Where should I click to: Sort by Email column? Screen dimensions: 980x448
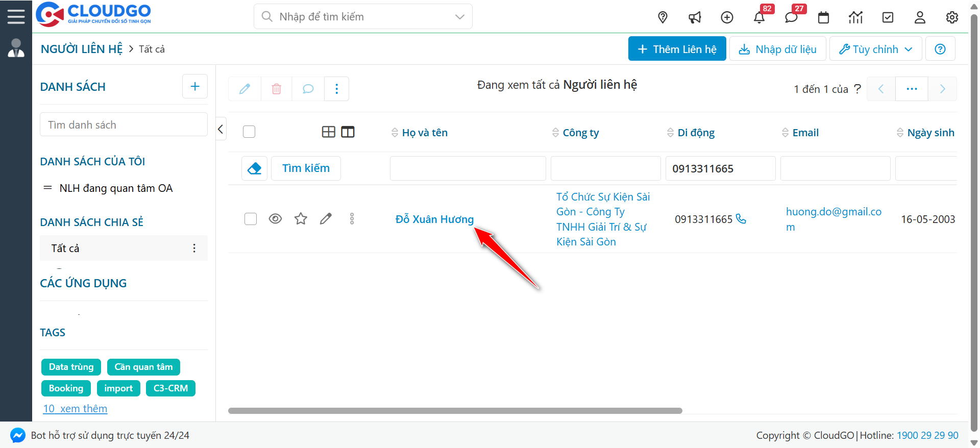click(800, 133)
